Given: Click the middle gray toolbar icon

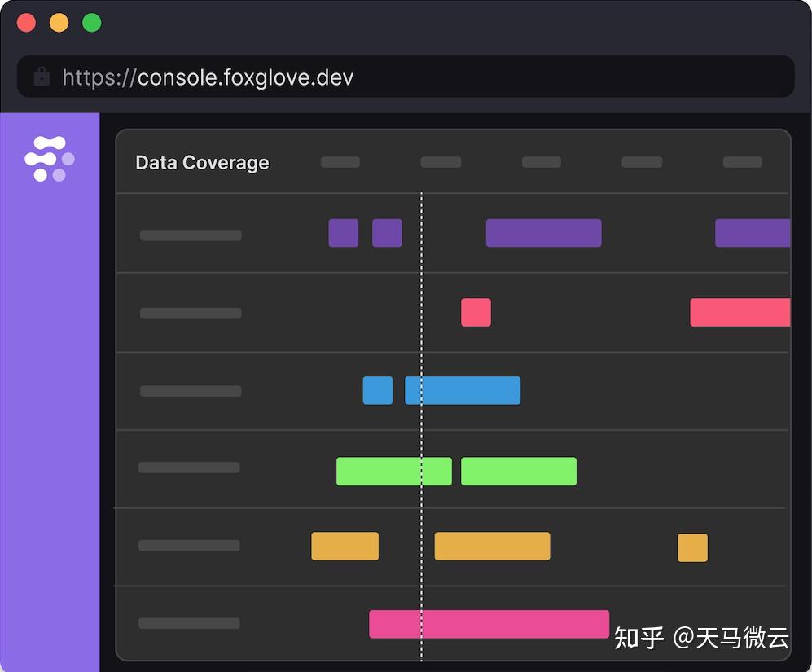Looking at the screenshot, I should (x=541, y=162).
